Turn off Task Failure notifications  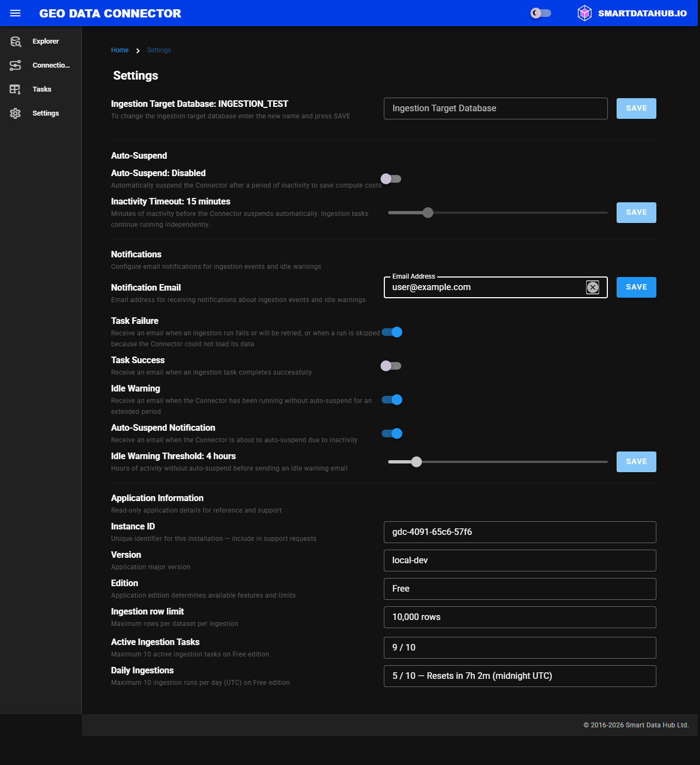[392, 332]
